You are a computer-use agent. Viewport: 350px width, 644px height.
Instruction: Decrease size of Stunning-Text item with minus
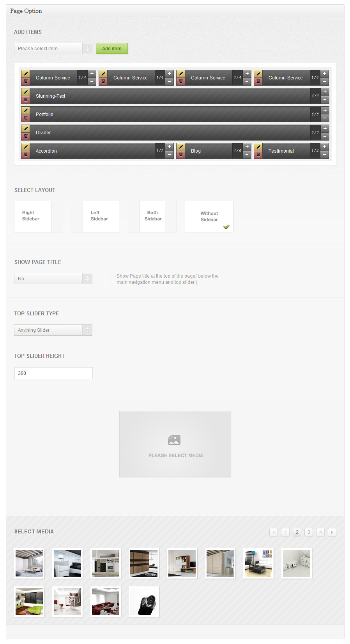point(325,100)
